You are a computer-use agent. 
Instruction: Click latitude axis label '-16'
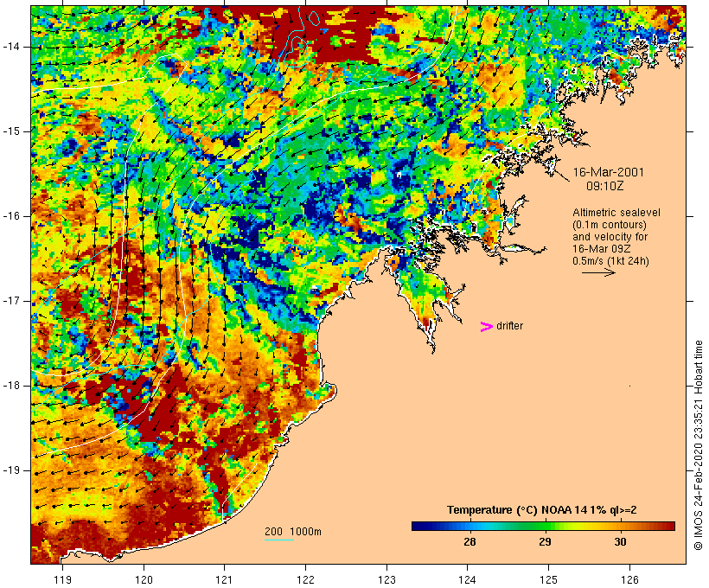pos(12,216)
